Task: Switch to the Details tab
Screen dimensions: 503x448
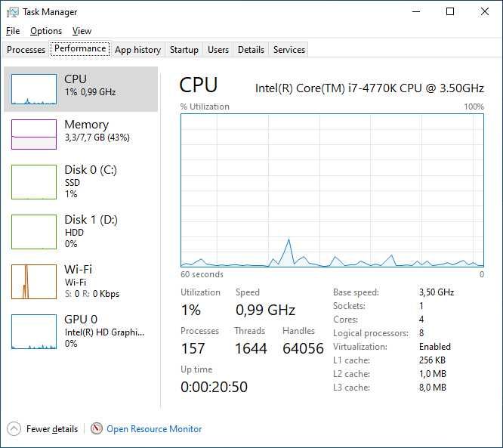Action: pyautogui.click(x=251, y=50)
